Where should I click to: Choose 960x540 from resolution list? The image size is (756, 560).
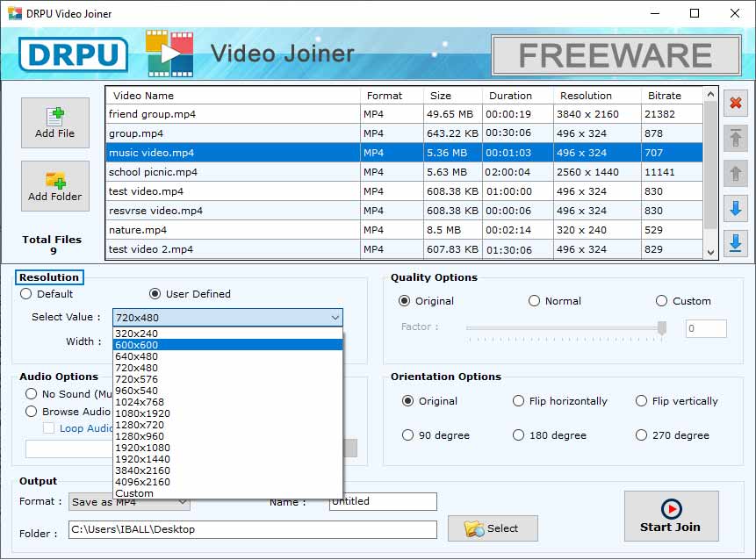[x=227, y=391]
